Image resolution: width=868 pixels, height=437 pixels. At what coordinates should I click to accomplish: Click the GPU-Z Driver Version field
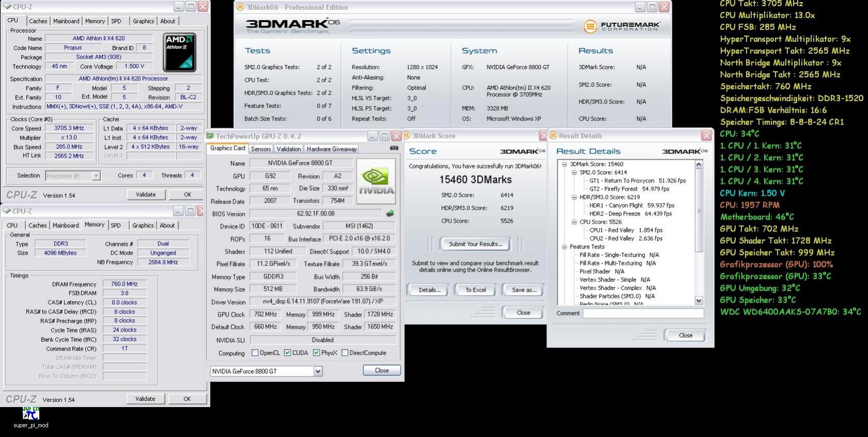(x=323, y=301)
